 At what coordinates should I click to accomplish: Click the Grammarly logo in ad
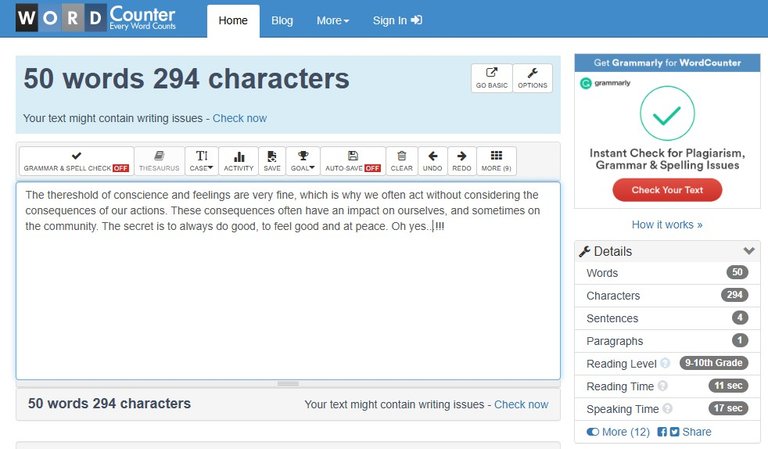click(x=605, y=83)
